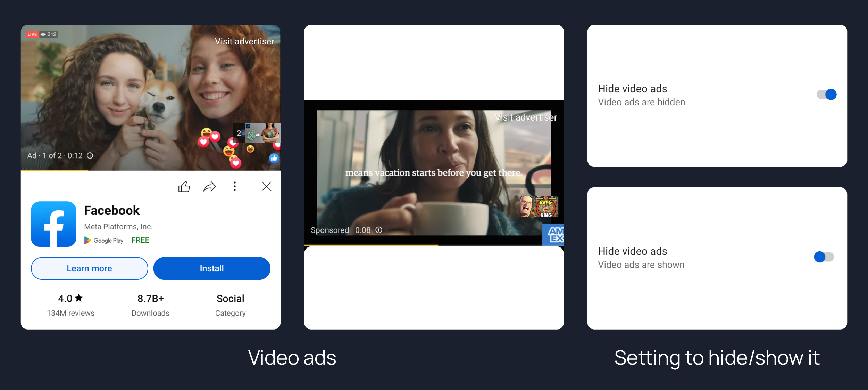868x390 pixels.
Task: Click the info icon beside Ad 0:12
Action: [90, 155]
